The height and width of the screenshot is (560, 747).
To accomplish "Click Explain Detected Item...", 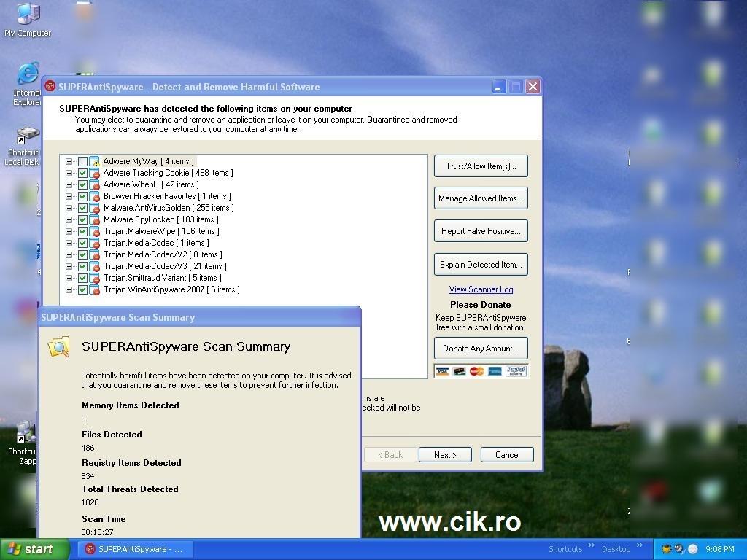I will (481, 264).
